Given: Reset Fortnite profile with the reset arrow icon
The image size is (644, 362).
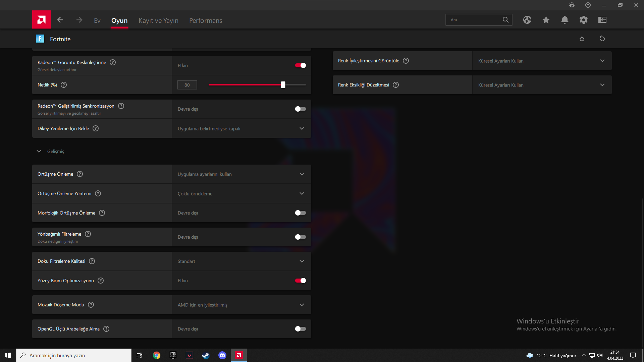Looking at the screenshot, I should click(602, 39).
